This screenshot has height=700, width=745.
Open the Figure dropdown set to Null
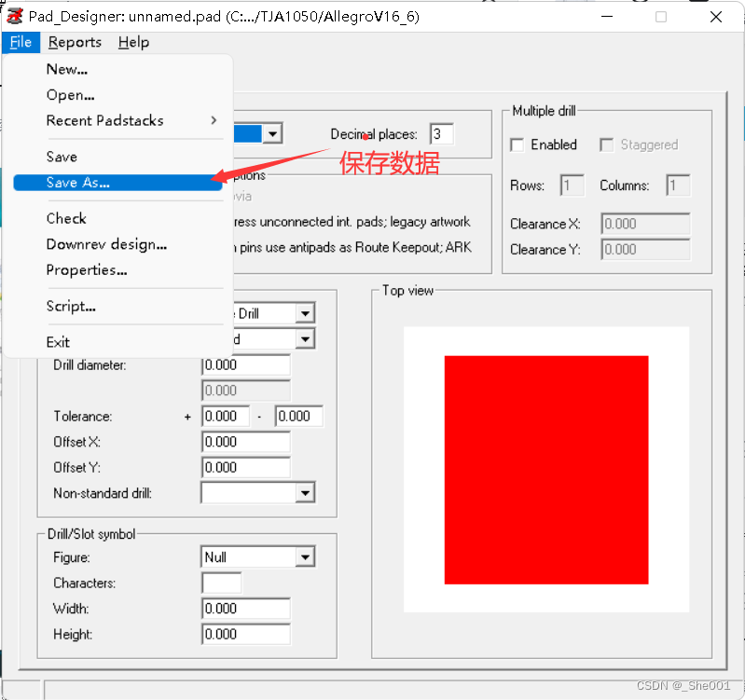click(x=304, y=557)
